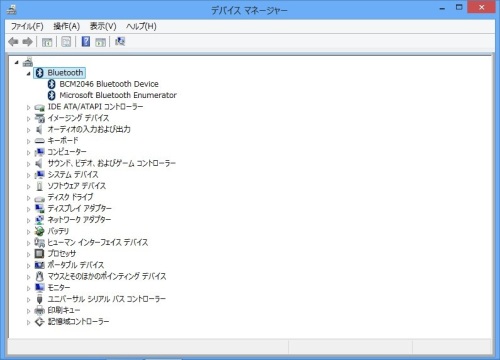Click the Bluetooth category icon

pos(40,73)
